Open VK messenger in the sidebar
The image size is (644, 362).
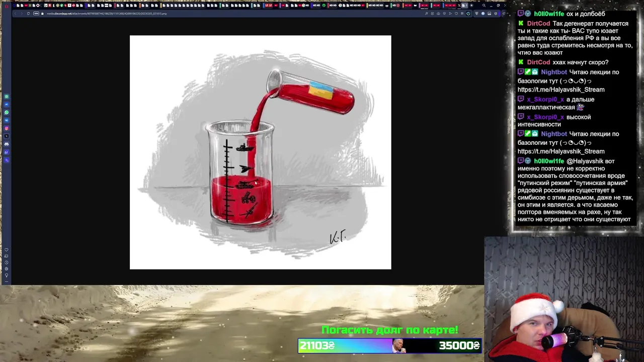(7, 120)
